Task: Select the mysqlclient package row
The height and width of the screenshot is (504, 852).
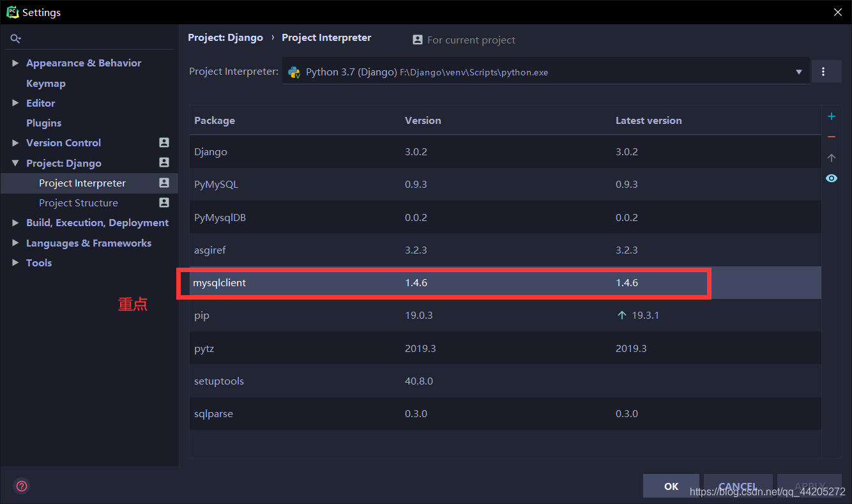Action: pos(505,282)
